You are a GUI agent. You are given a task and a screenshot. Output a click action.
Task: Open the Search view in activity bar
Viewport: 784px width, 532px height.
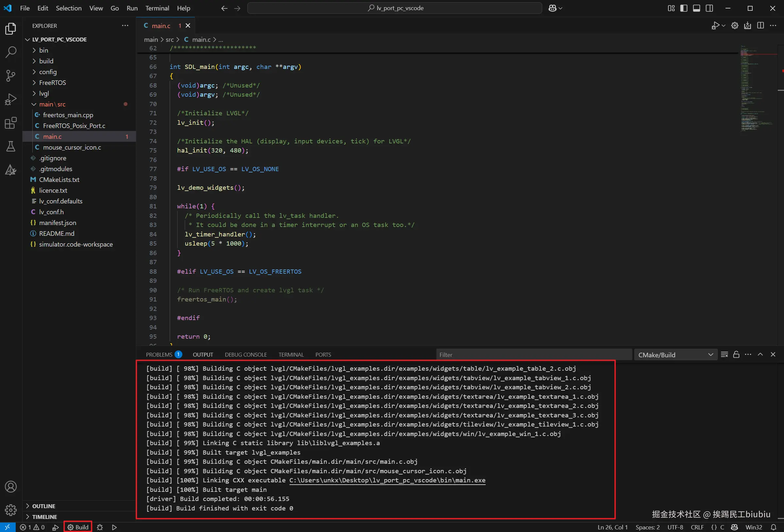(x=11, y=52)
